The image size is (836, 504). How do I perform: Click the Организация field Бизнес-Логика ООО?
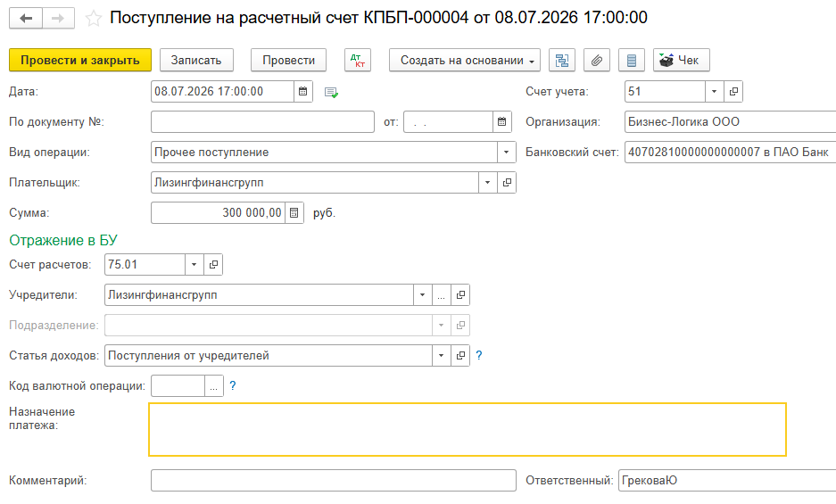[731, 122]
